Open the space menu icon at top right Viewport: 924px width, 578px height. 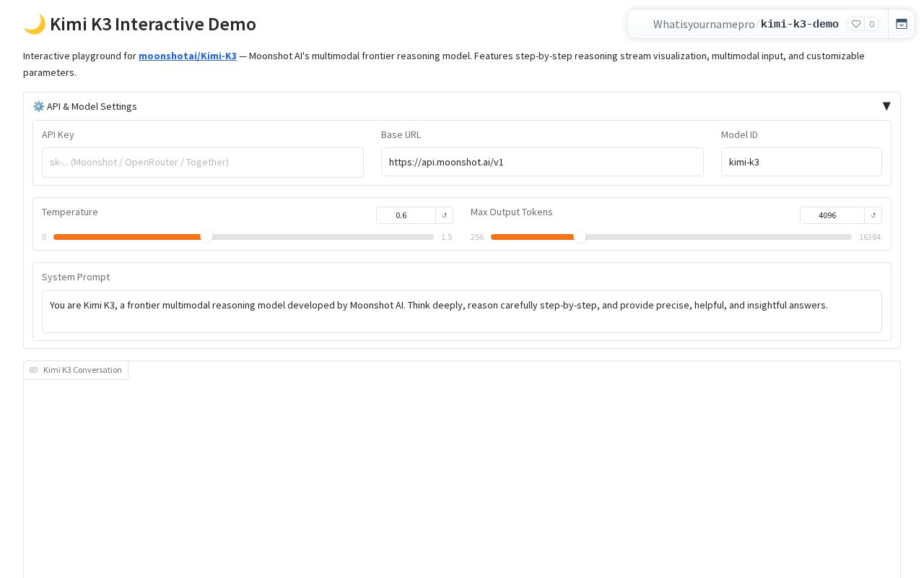tap(902, 24)
